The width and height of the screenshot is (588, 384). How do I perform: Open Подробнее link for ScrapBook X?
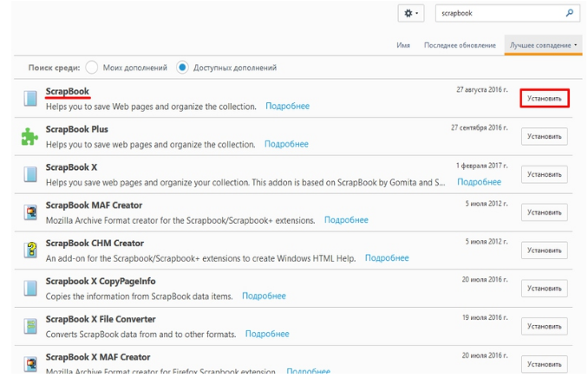480,182
